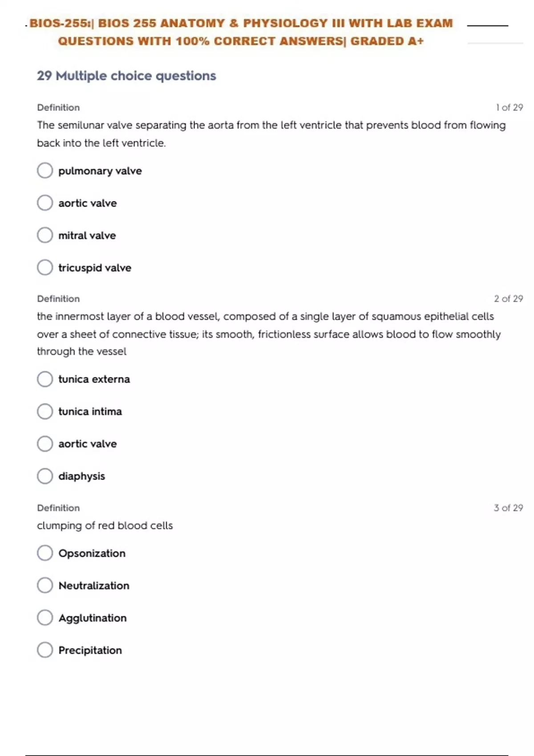
Task: Click the "1 of 29" question counter
Action: pyautogui.click(x=509, y=108)
